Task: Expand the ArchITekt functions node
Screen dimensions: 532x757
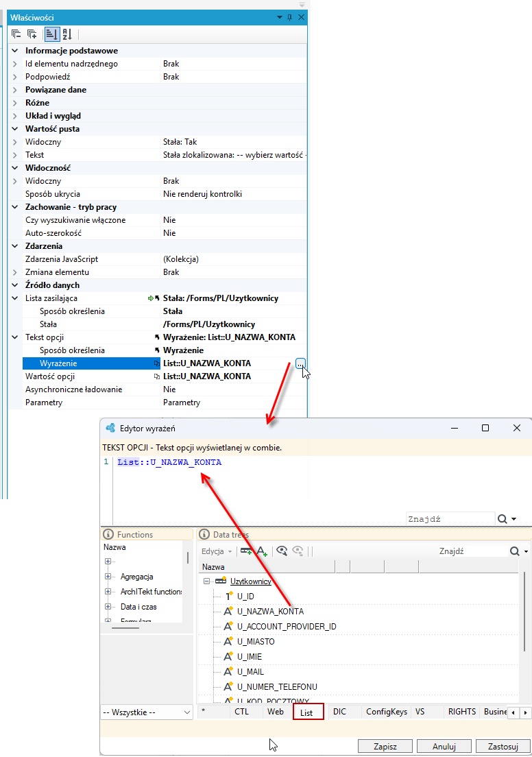Action: pyautogui.click(x=108, y=591)
